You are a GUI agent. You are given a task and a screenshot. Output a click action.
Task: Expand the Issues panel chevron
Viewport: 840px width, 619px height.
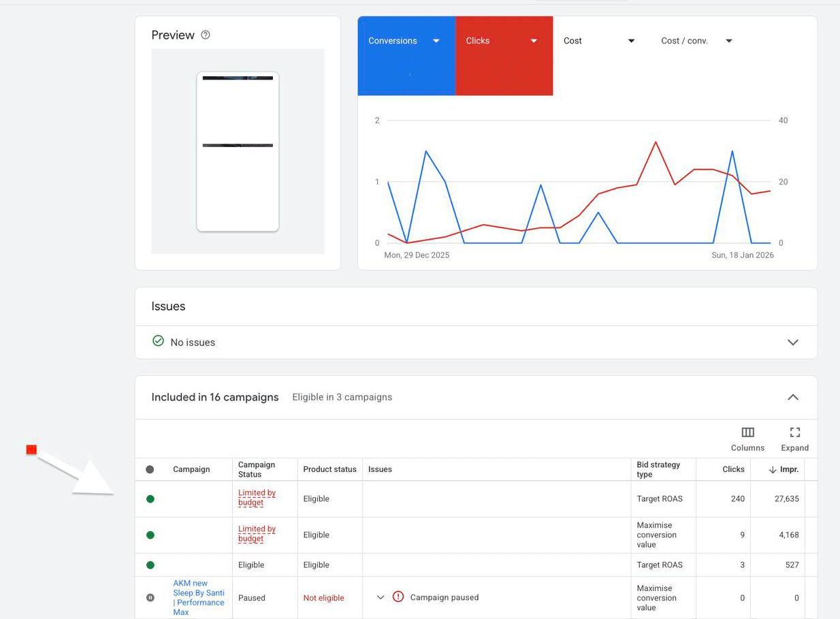click(792, 343)
